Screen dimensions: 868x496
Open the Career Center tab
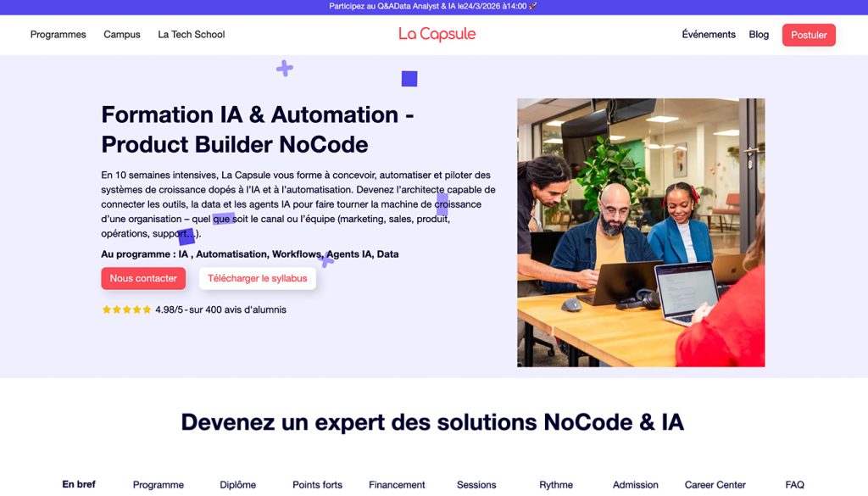coord(715,485)
